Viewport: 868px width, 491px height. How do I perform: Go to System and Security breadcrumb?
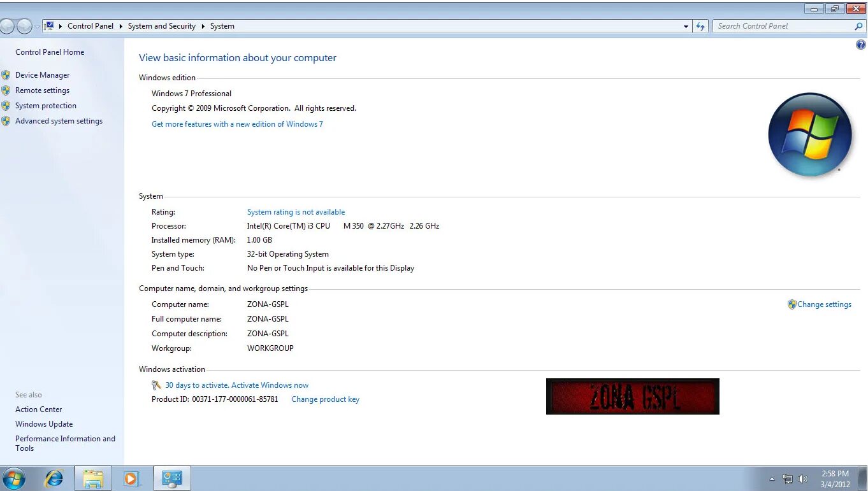pyautogui.click(x=162, y=26)
